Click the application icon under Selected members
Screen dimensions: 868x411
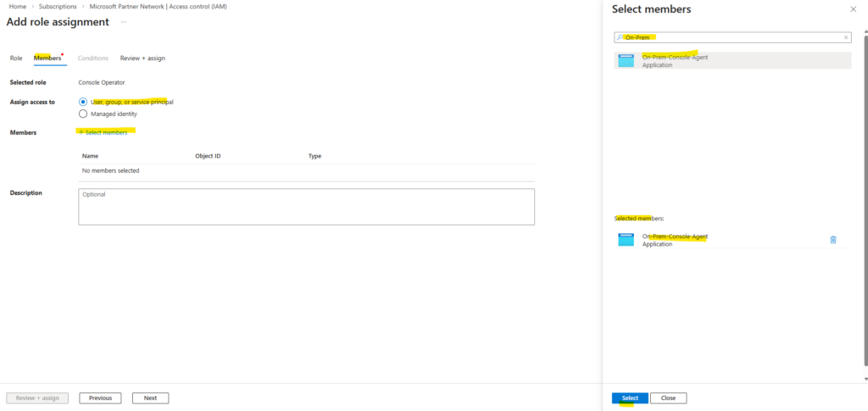(x=626, y=240)
